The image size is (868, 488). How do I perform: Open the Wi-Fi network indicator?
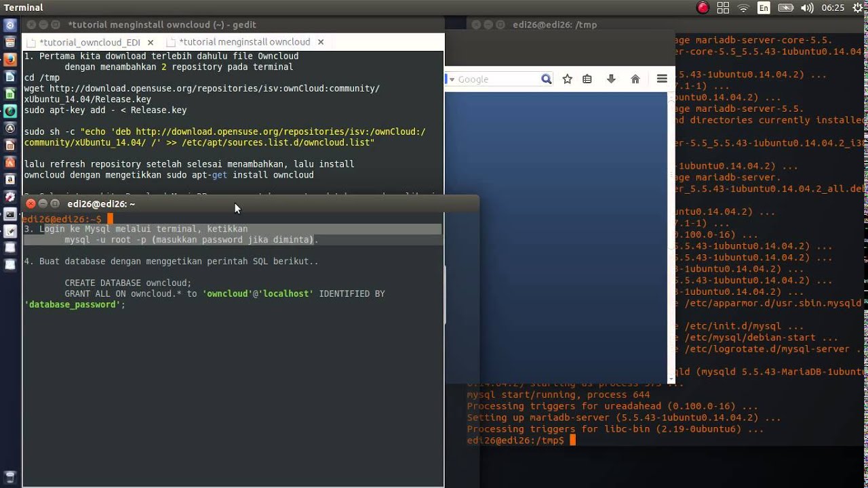[x=743, y=7]
